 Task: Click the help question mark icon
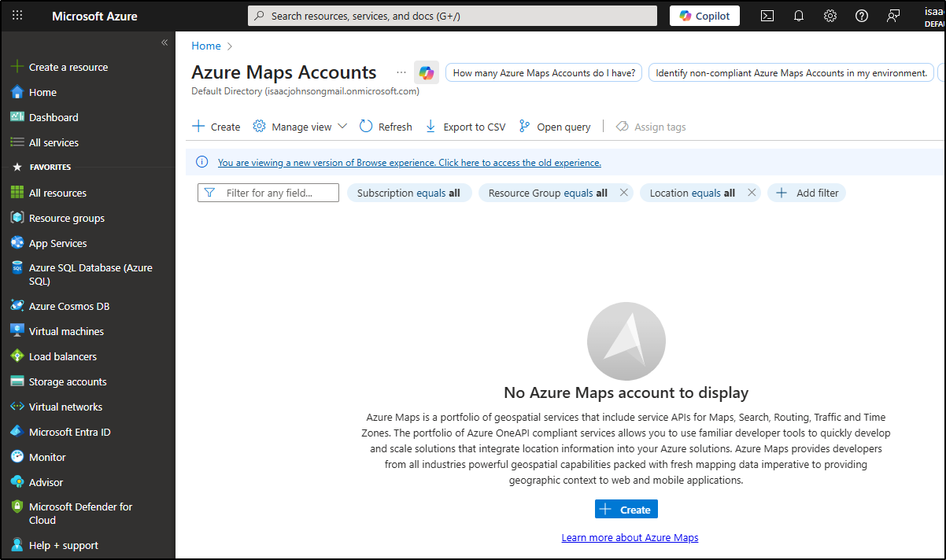pos(862,16)
